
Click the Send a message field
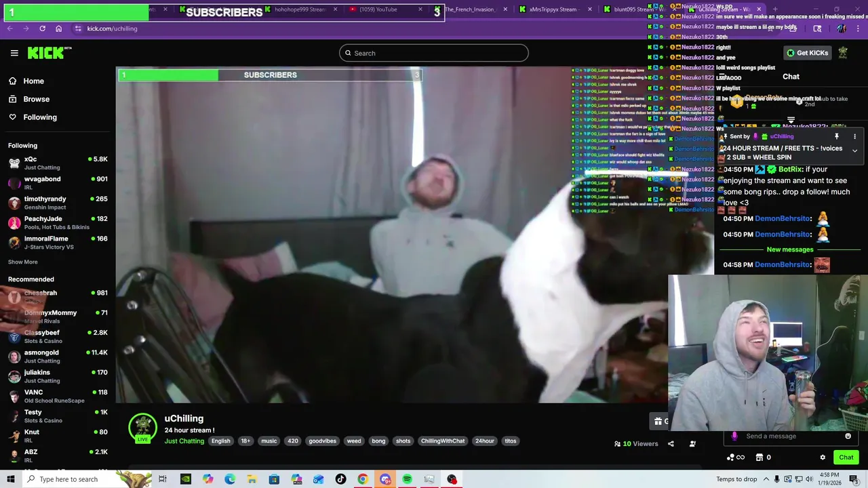pos(790,436)
